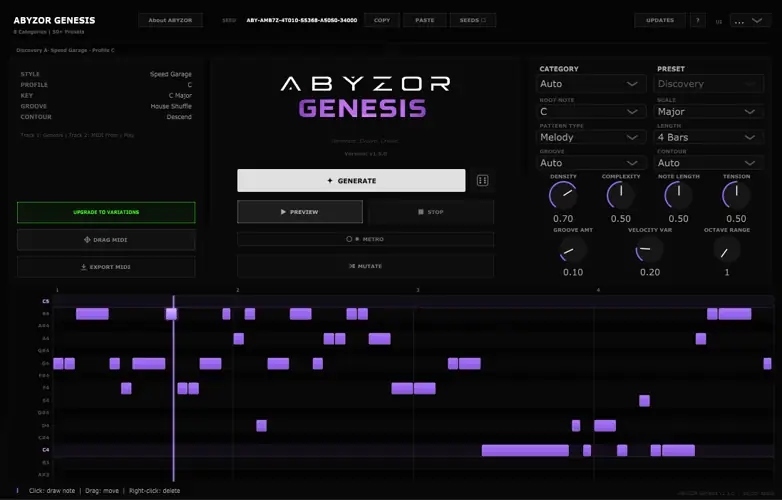Click the Tension knob

click(x=736, y=195)
